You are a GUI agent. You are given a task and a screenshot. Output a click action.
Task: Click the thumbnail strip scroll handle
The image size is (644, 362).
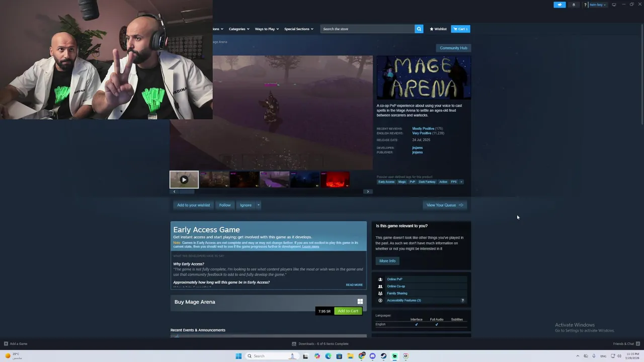click(x=187, y=192)
